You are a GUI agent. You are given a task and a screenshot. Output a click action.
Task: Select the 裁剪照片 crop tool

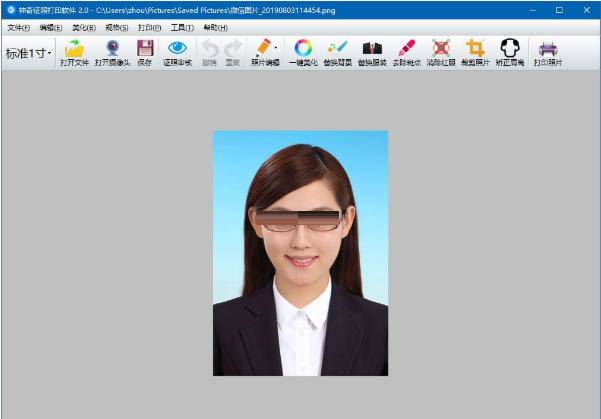[475, 50]
